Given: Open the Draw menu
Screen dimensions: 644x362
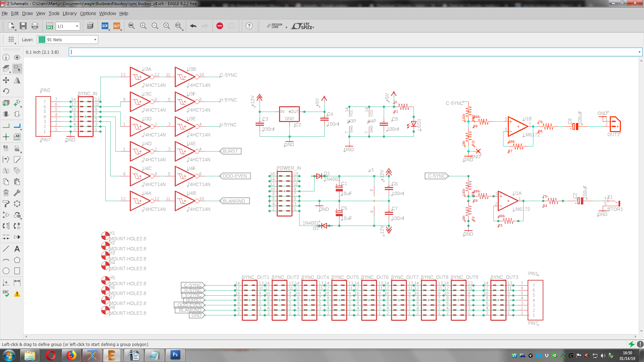Looking at the screenshot, I should [28, 13].
